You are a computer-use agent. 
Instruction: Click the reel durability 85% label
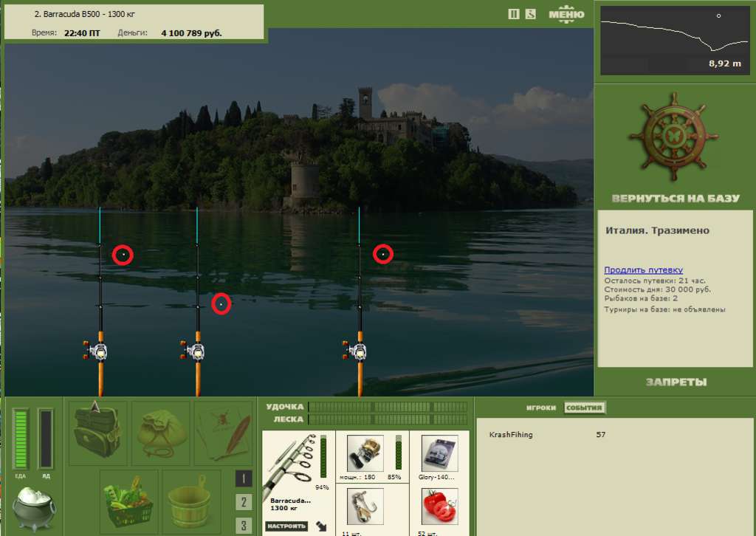point(394,477)
